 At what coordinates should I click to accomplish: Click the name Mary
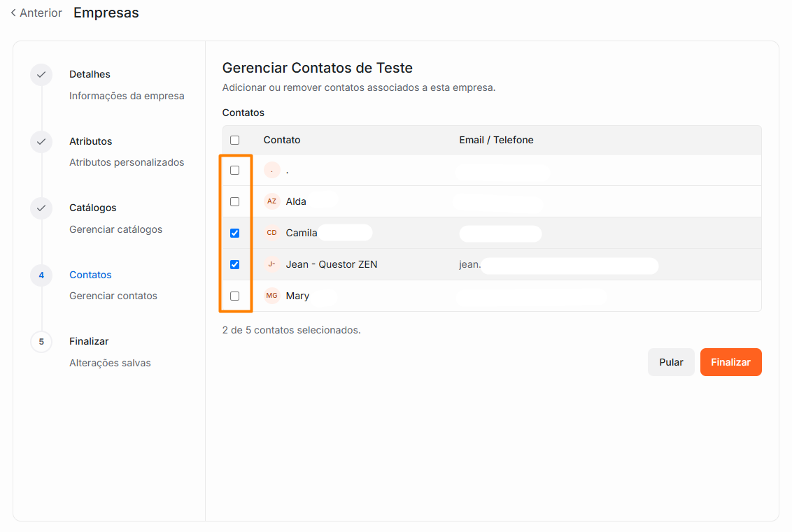(x=297, y=296)
